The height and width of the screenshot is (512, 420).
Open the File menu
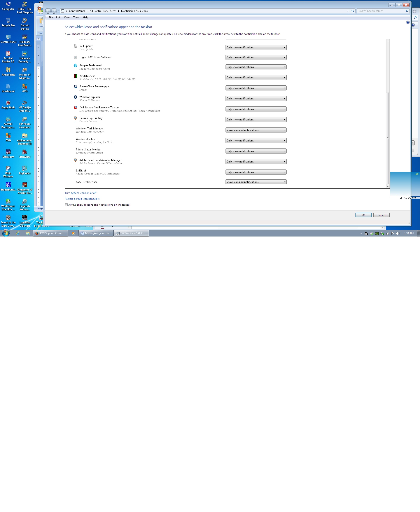51,18
